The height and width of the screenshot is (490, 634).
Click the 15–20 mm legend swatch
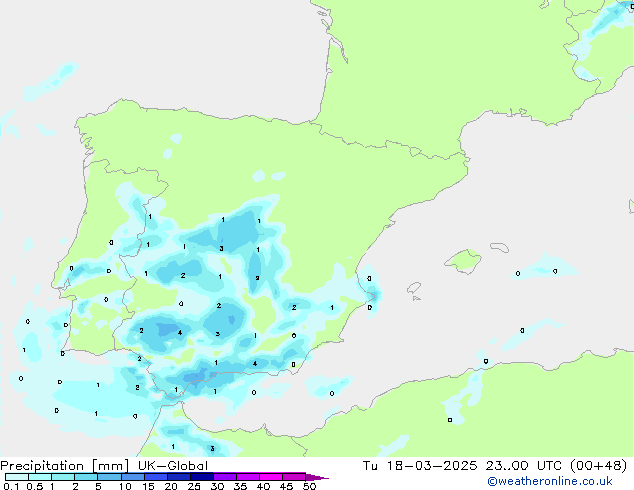[x=155, y=477]
